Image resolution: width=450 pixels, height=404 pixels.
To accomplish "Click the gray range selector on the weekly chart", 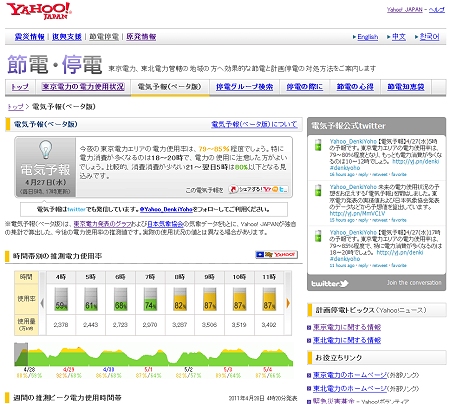I will 21,354.
